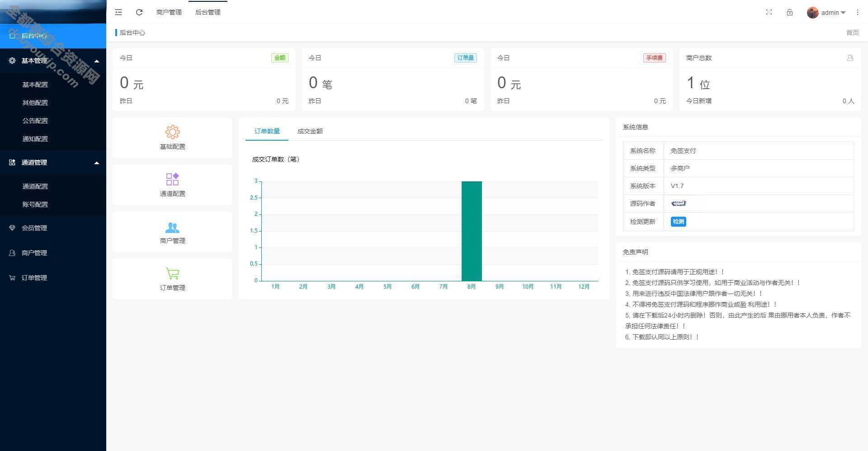Viewport: 868px width, 451px height.
Task: Click the green 金额 badge
Action: point(280,58)
